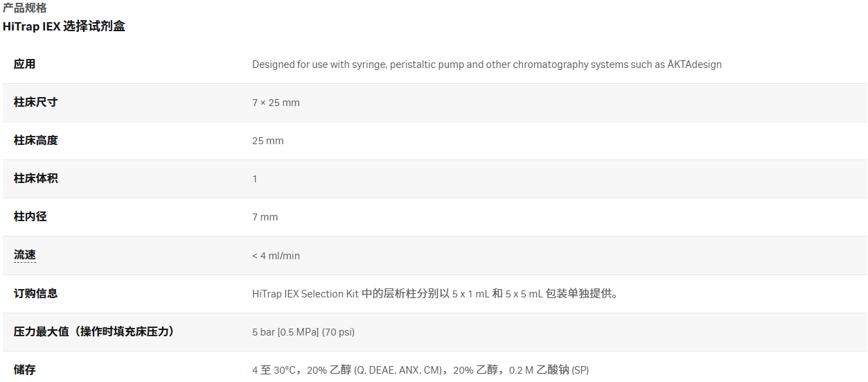Click the 柱床体积 row label
Image resolution: width=868 pixels, height=382 pixels.
[x=36, y=179]
